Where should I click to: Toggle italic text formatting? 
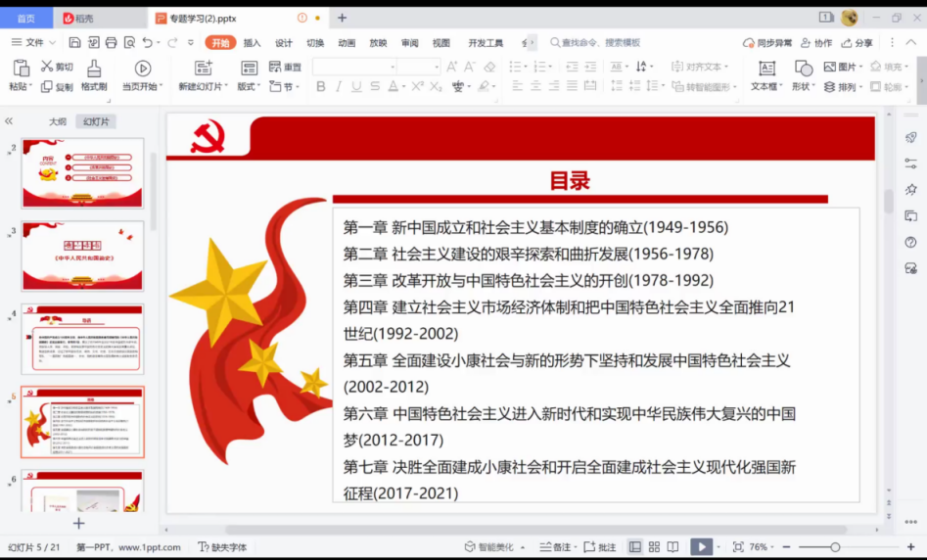(339, 86)
